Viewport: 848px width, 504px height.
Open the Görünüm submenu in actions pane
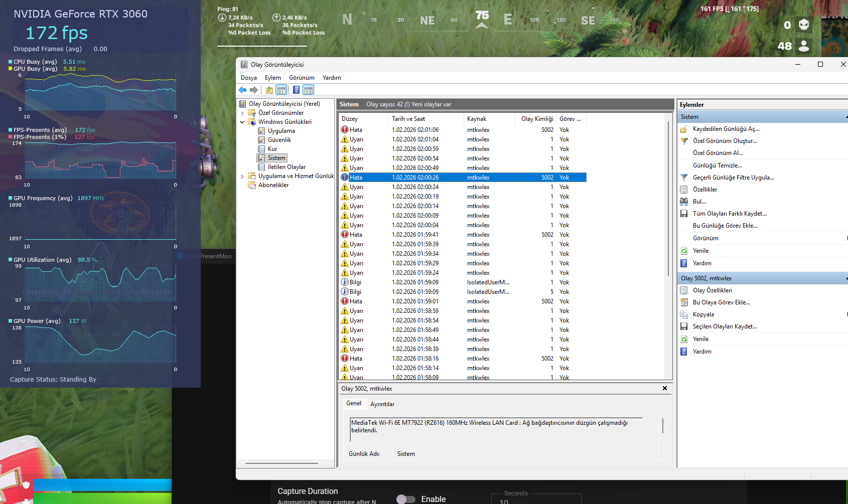pyautogui.click(x=705, y=238)
